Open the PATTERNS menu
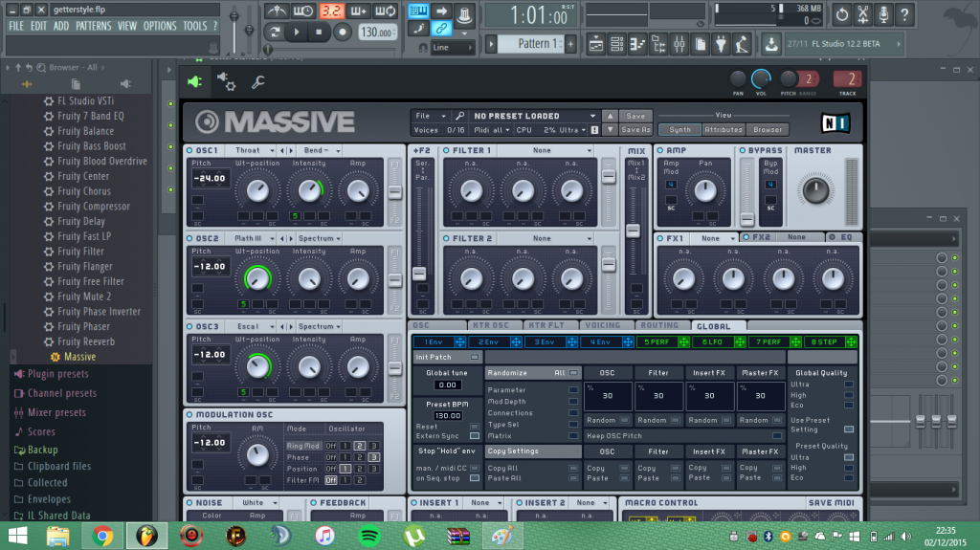Image resolution: width=980 pixels, height=550 pixels. point(93,26)
